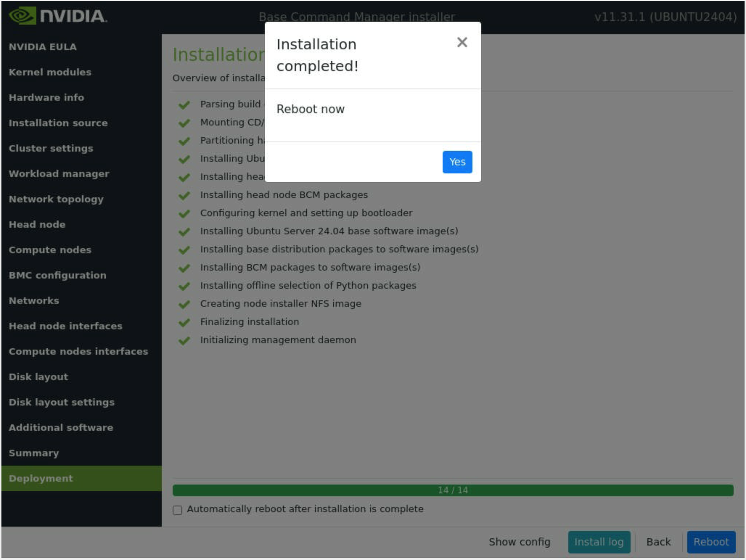This screenshot has width=746, height=560.
Task: Select Network topology in sidebar
Action: [x=56, y=199]
